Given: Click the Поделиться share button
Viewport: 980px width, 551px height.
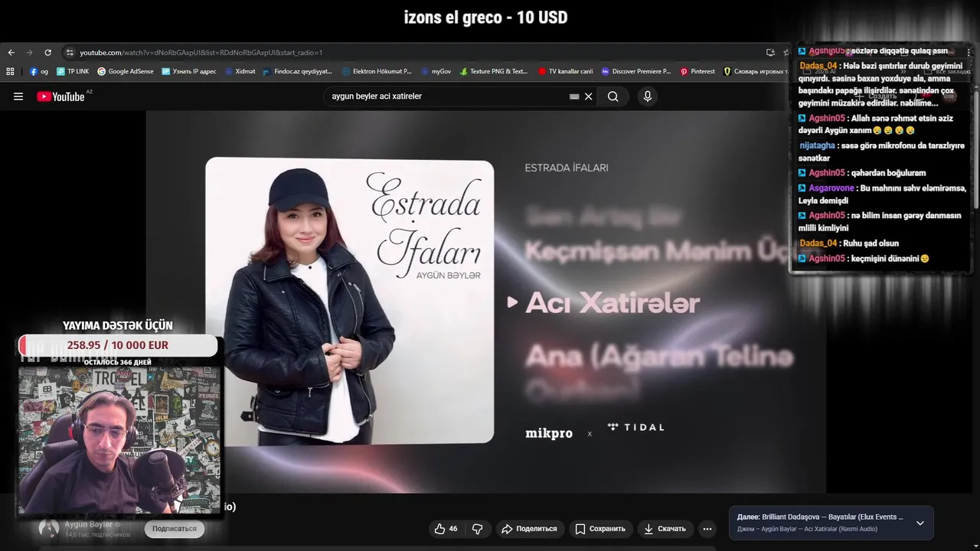Looking at the screenshot, I should point(529,529).
